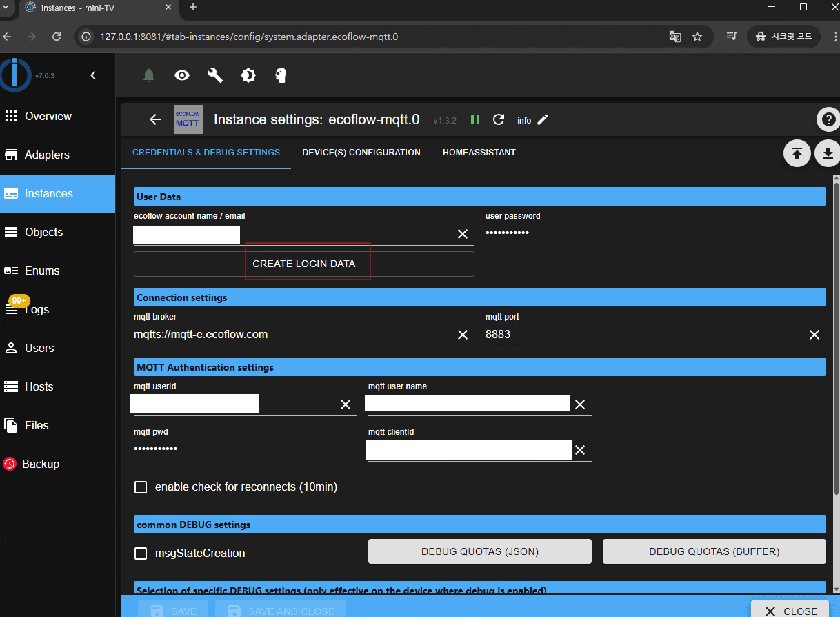840x617 pixels.
Task: Open the help question mark icon
Action: coord(828,119)
